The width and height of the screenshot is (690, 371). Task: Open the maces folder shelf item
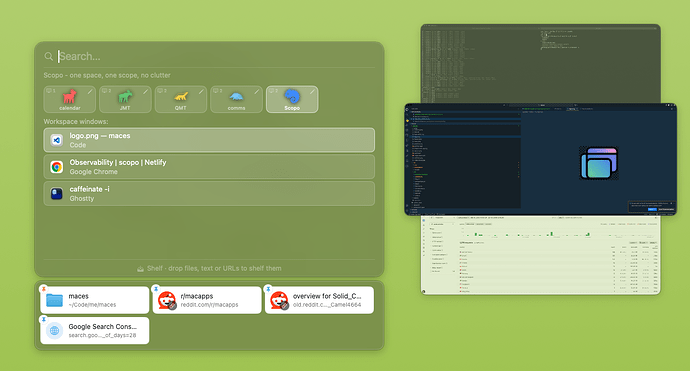point(95,300)
